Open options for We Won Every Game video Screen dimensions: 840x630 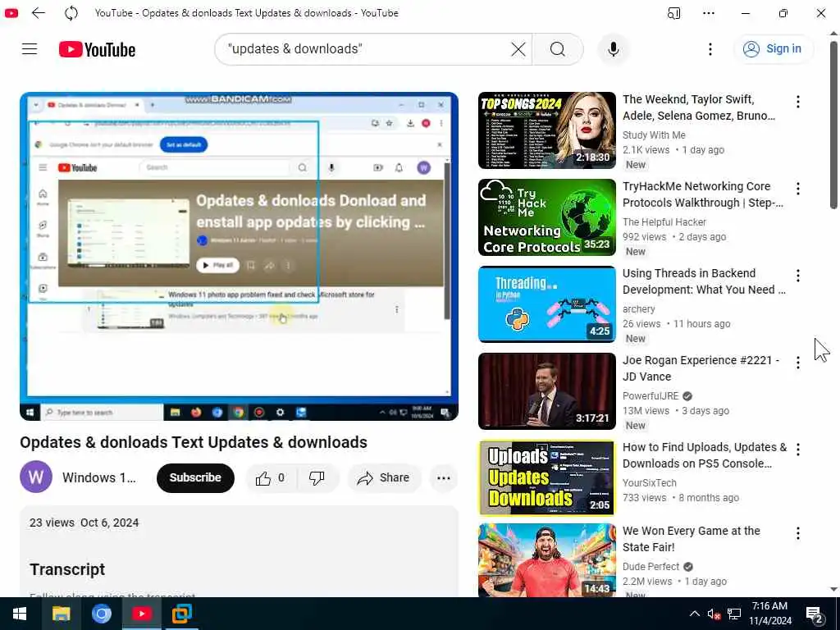[x=797, y=533]
